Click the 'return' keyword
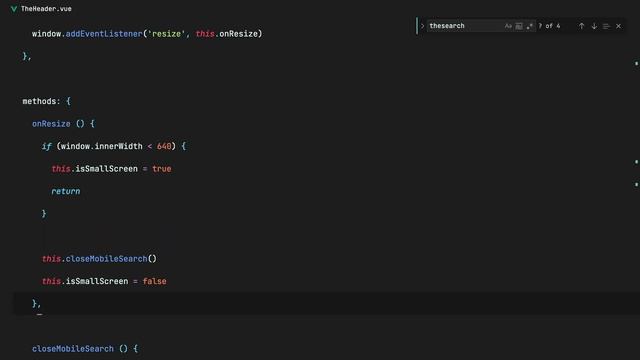 pyautogui.click(x=66, y=191)
